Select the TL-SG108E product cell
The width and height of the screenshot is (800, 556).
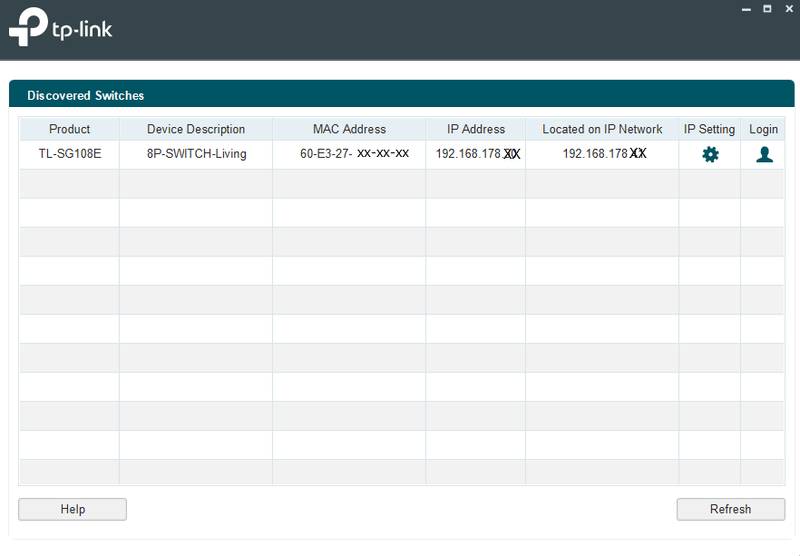point(69,154)
